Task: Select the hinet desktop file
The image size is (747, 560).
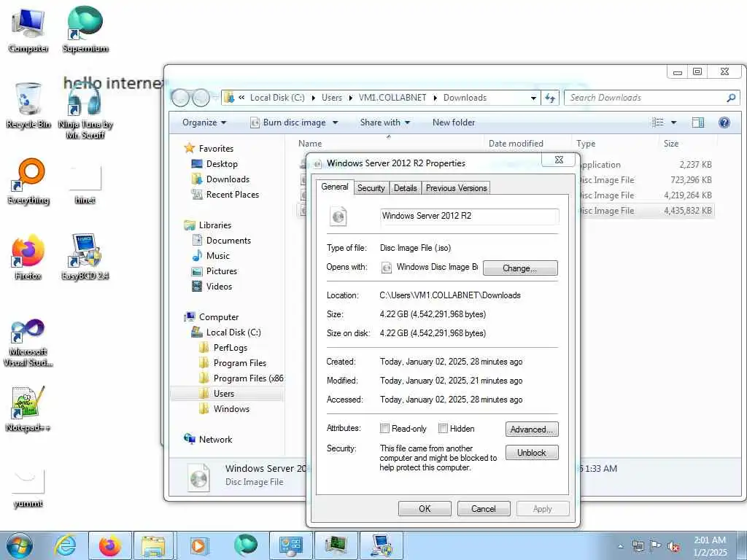Action: click(x=85, y=186)
